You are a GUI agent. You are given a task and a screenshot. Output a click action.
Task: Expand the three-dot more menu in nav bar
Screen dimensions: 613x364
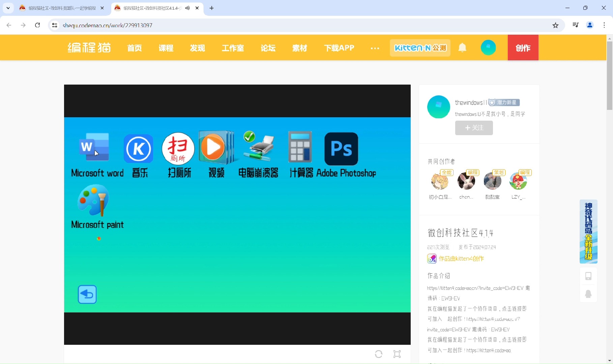pyautogui.click(x=375, y=48)
